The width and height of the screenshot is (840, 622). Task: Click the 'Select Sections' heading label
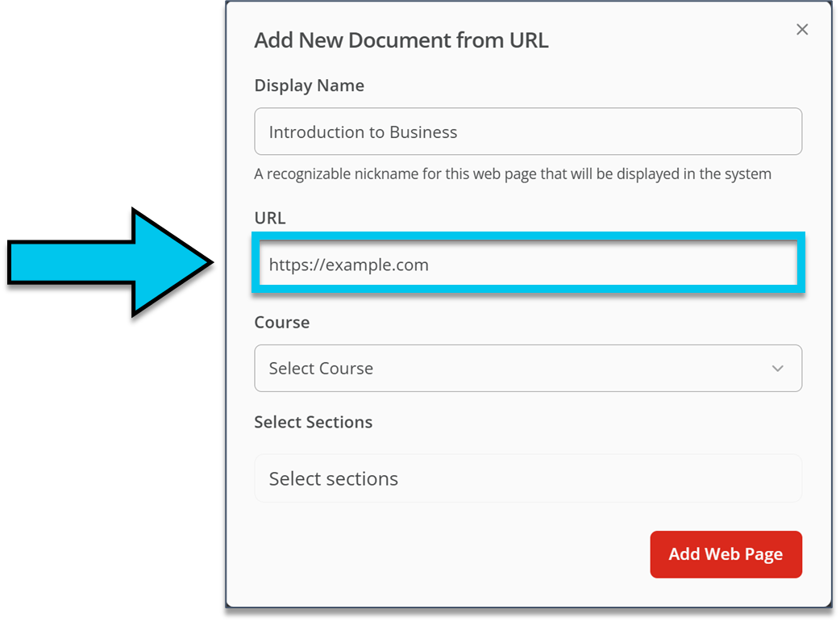(314, 423)
